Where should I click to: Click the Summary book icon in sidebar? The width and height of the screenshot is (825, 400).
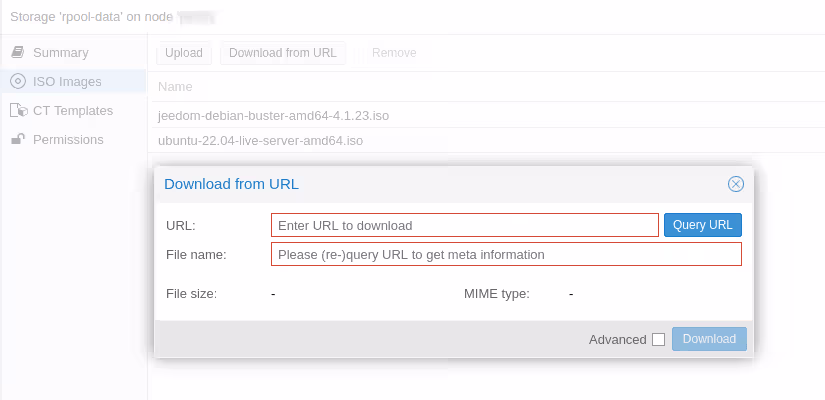(18, 52)
